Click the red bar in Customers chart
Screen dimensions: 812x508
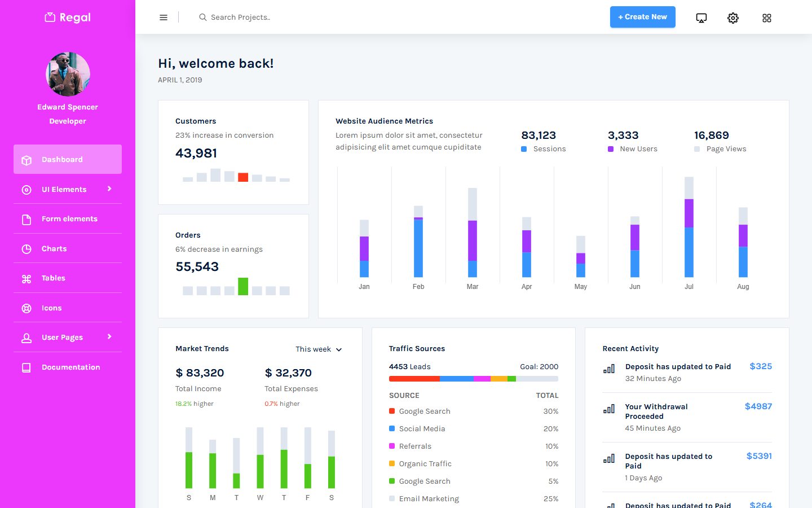point(243,177)
